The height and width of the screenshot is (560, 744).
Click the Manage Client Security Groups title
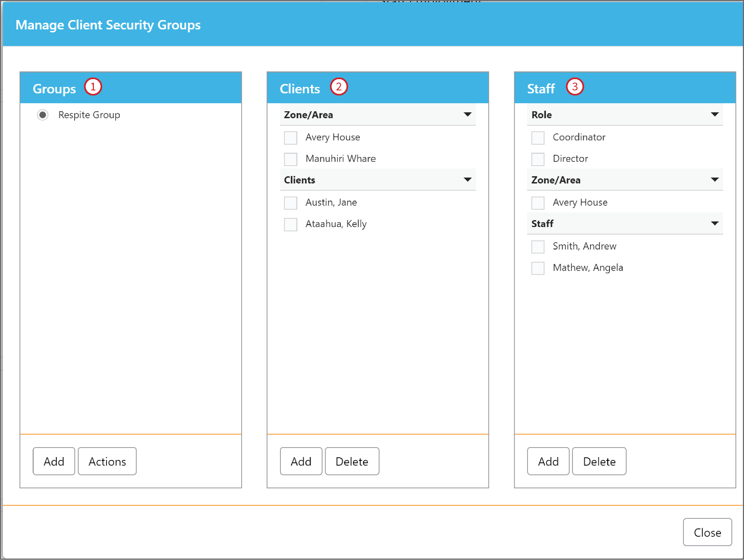108,26
